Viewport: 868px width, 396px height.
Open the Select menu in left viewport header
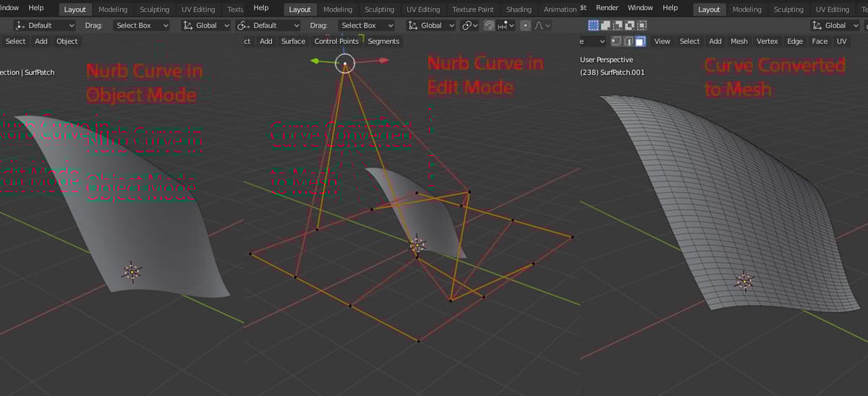pos(15,41)
